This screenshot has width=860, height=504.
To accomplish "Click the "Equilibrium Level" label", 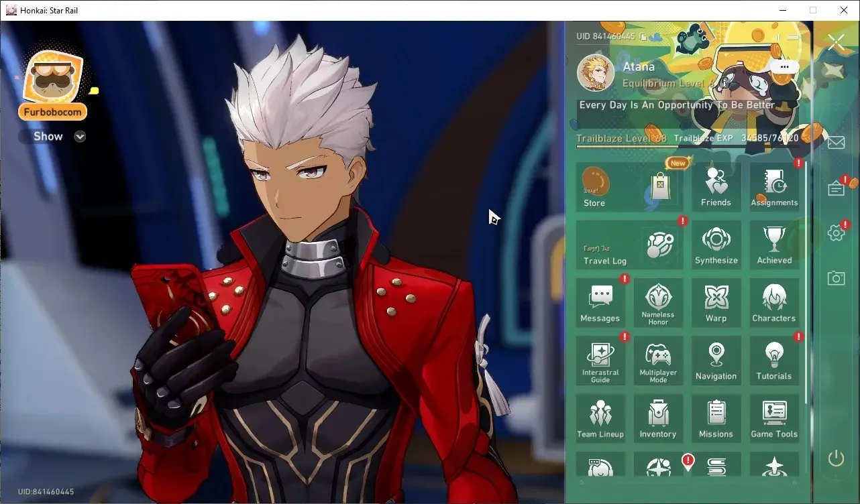I will click(x=663, y=84).
